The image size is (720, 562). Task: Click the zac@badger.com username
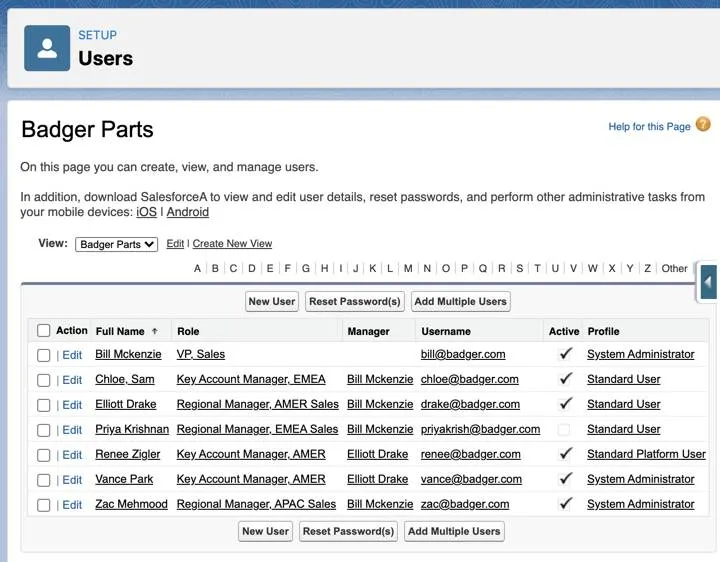(465, 504)
